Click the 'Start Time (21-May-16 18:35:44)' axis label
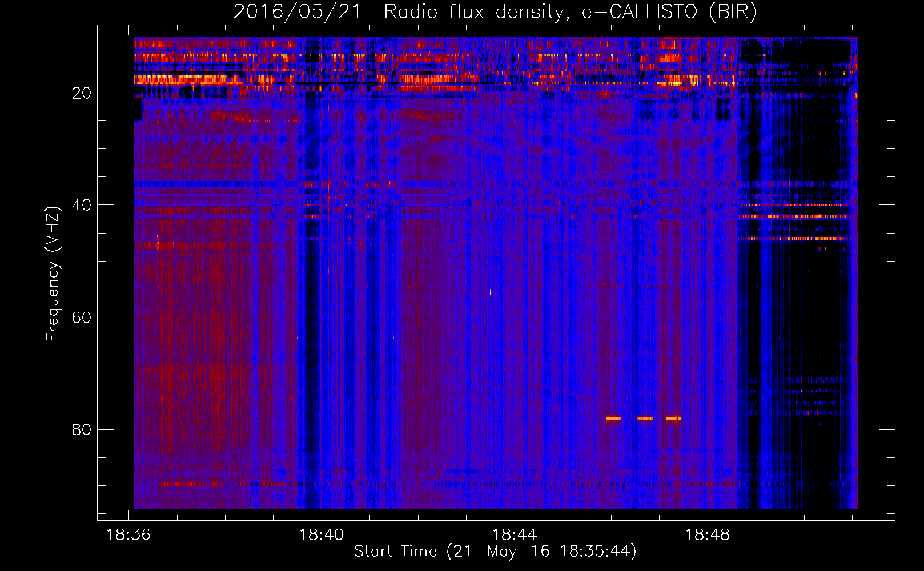This screenshot has height=571, width=924. (495, 552)
